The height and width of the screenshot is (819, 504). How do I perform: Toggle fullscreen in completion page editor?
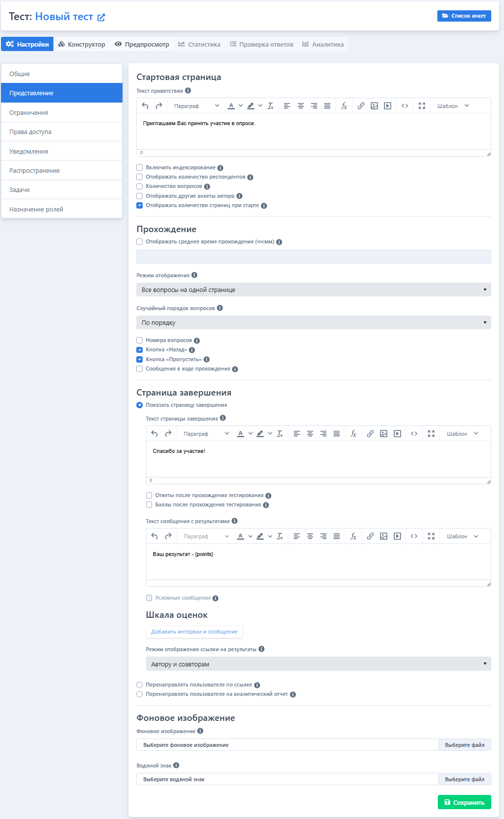[x=431, y=434]
